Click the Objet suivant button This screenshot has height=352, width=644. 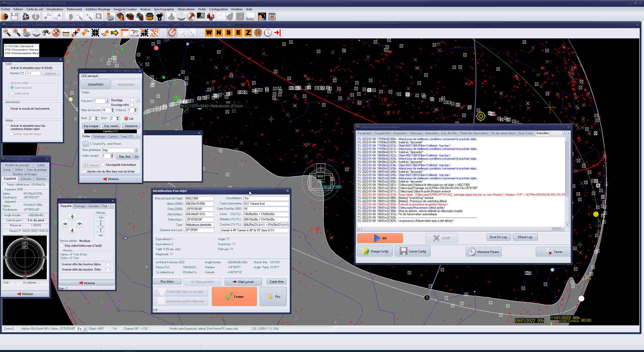tap(243, 282)
